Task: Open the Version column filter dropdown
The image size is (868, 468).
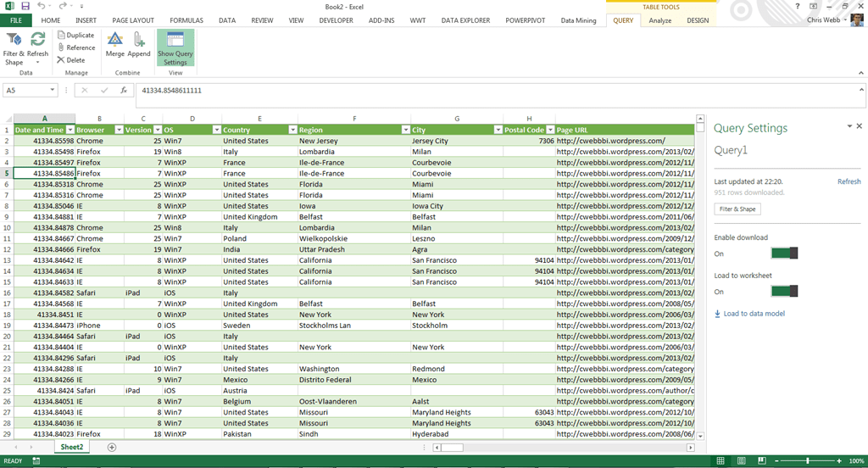Action: pos(158,130)
